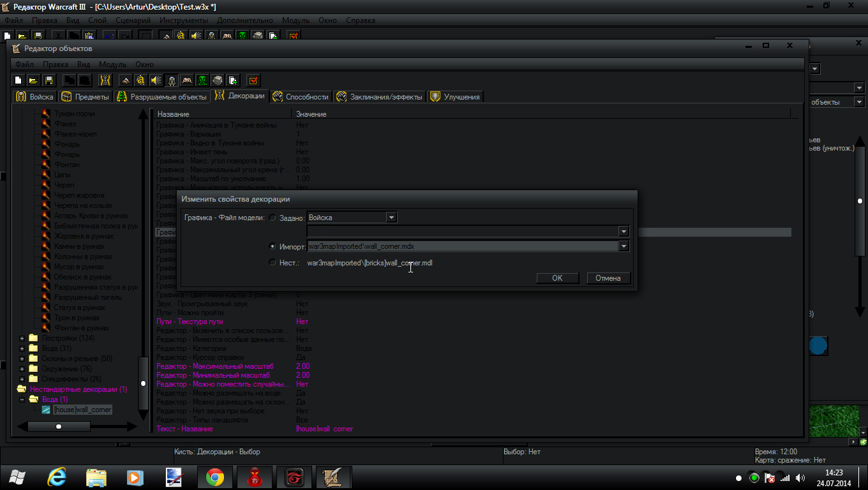Click the Garena icon in the taskbar
868x490 pixels.
(294, 477)
